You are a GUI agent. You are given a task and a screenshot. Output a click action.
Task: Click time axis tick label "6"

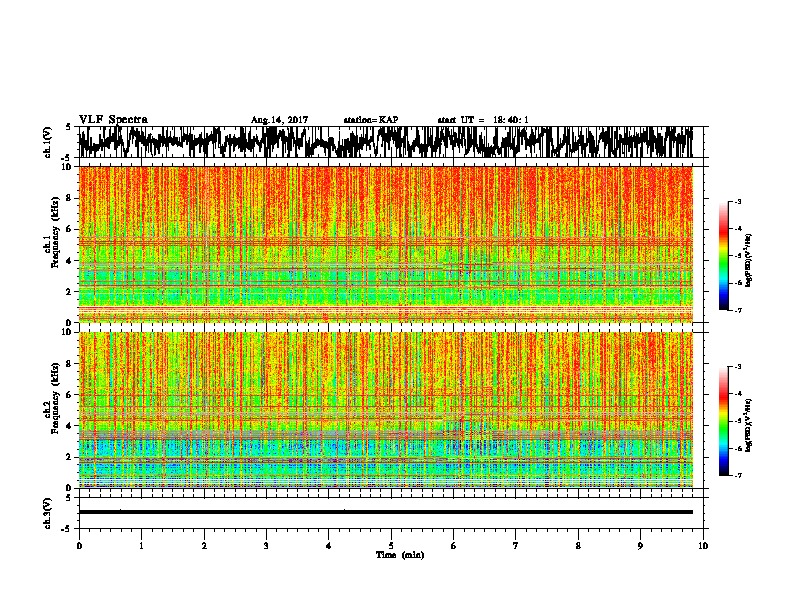(x=454, y=546)
